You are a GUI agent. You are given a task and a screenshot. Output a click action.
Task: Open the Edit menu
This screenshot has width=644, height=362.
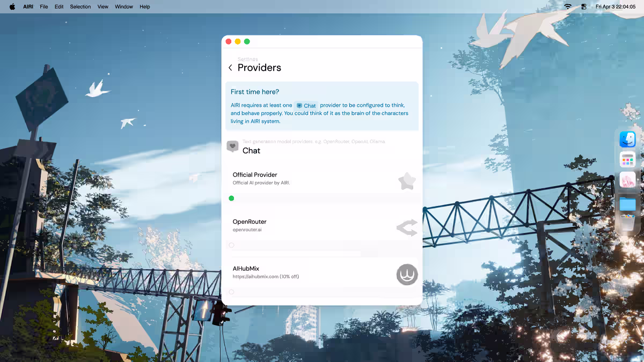click(59, 6)
